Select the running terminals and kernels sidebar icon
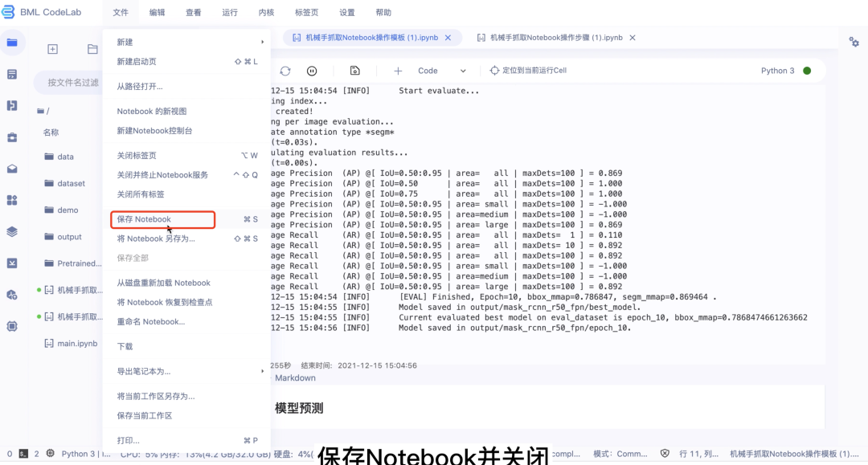This screenshot has height=465, width=868. pyautogui.click(x=11, y=74)
